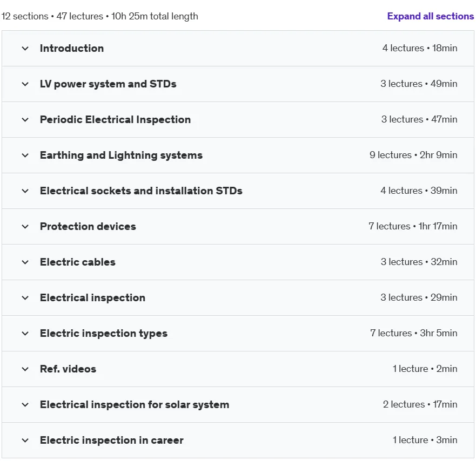Select the Ref. videos section title
The image size is (476, 461).
pos(68,369)
